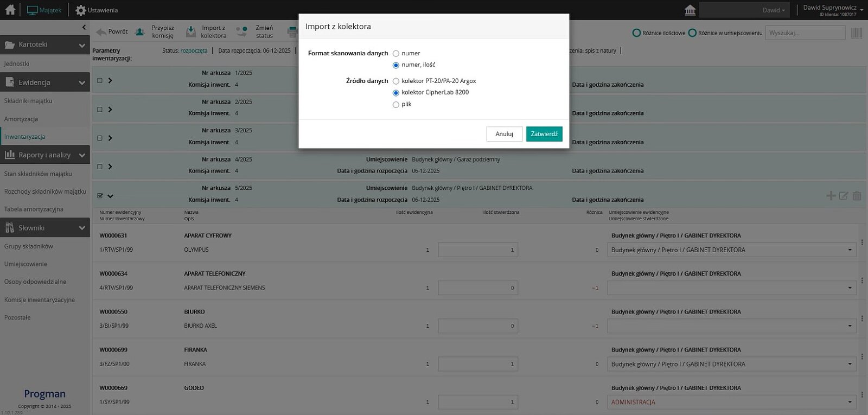Open location dropdown for APARAT CYFROWY
The width and height of the screenshot is (868, 415).
pyautogui.click(x=850, y=250)
